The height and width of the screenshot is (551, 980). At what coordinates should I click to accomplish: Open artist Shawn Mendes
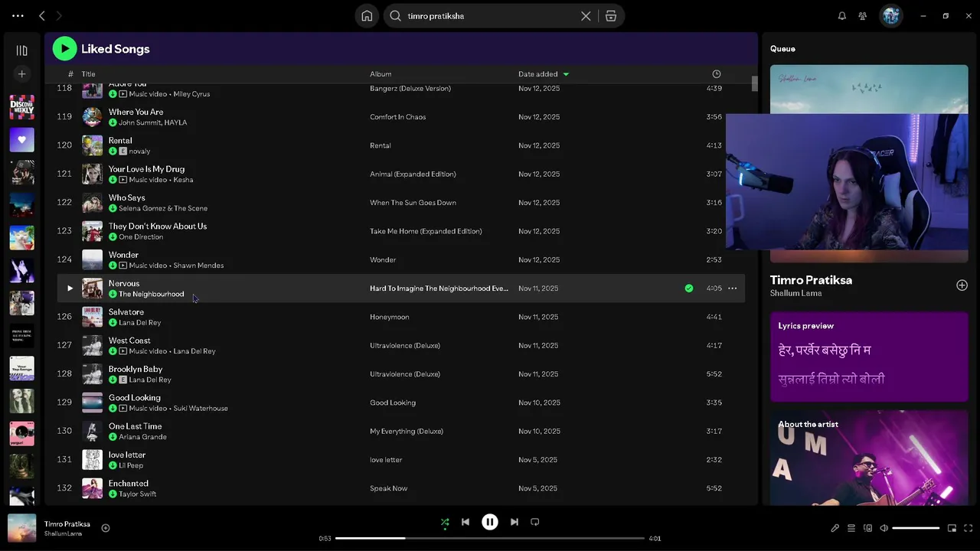click(x=198, y=266)
